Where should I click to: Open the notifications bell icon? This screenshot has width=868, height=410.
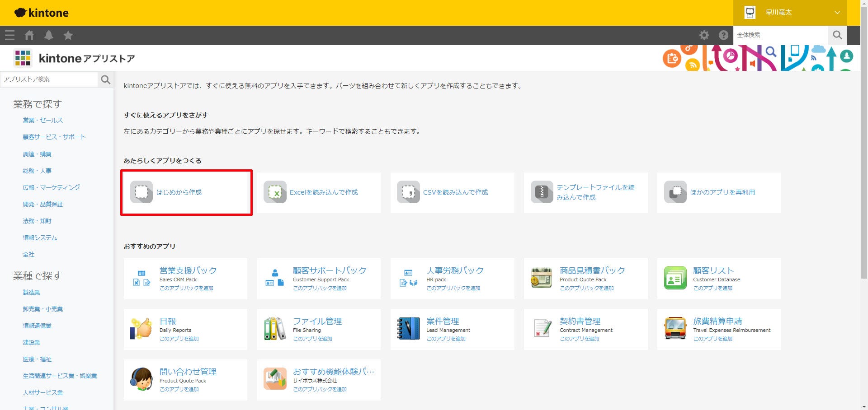point(49,35)
